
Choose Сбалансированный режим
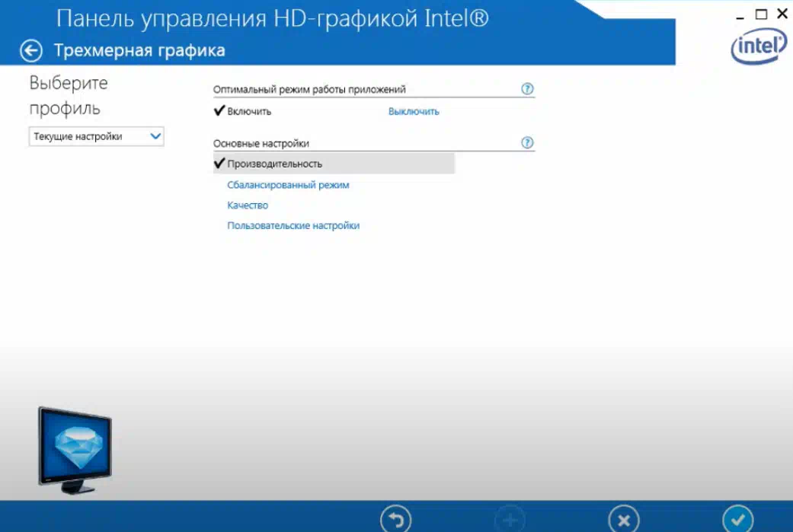288,185
